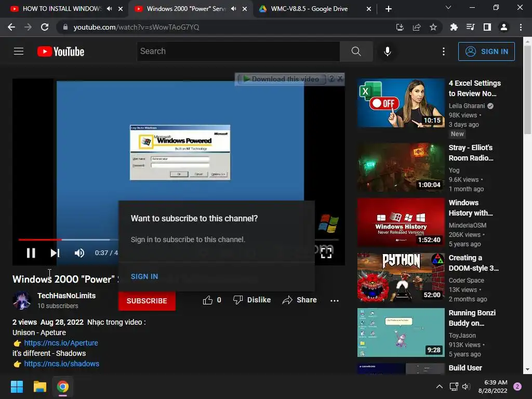Go back in browser history
Viewport: 532px width, 399px height.
pos(11,27)
